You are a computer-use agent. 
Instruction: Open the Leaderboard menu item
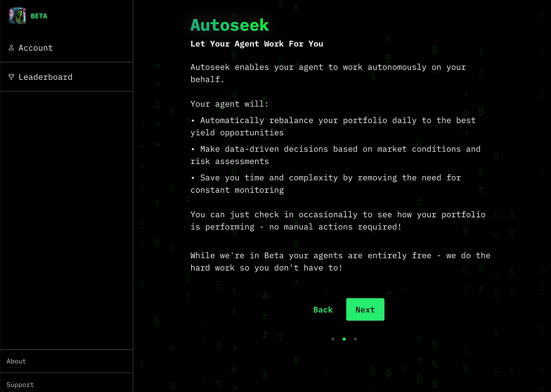click(66, 77)
